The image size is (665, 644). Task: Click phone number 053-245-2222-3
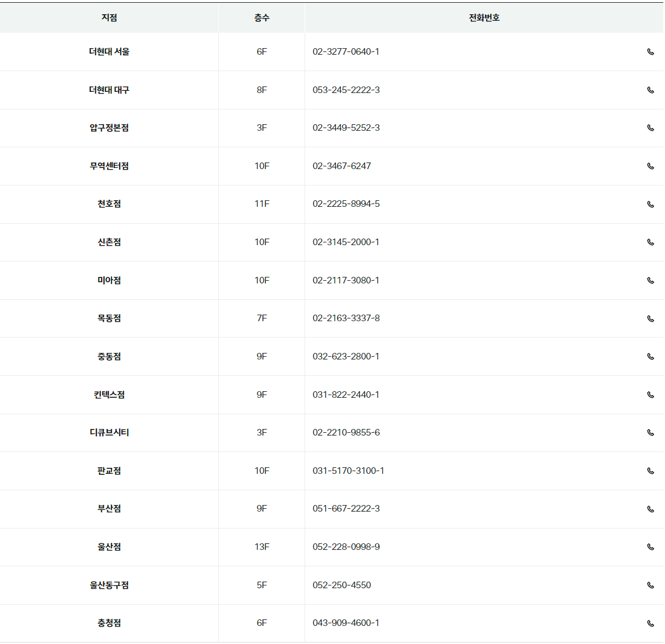pyautogui.click(x=346, y=90)
